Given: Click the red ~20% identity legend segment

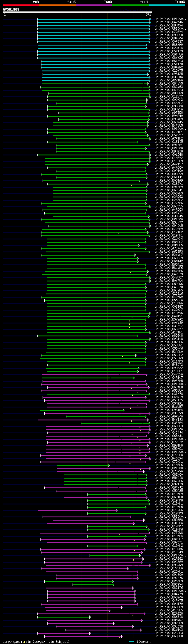Looking at the screenshot, I should tap(21, 5).
